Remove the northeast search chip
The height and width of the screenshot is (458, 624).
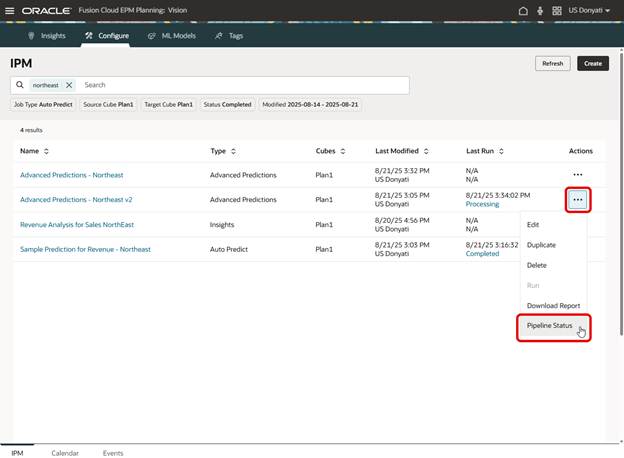coord(69,85)
